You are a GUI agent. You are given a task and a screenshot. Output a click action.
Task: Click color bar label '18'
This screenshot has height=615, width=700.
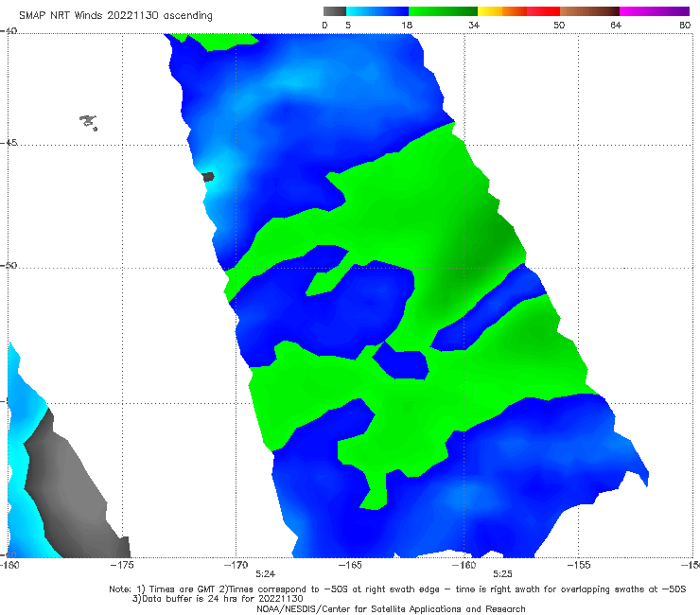(x=407, y=25)
